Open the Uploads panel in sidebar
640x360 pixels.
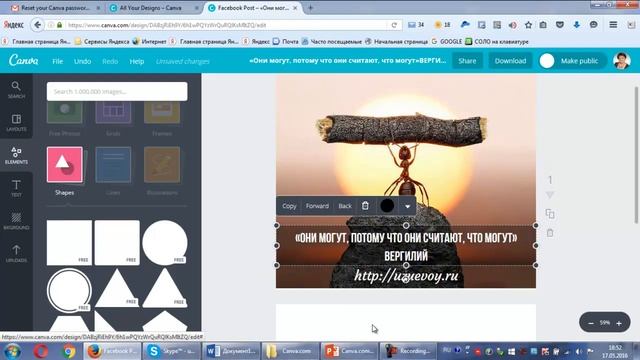click(x=16, y=253)
